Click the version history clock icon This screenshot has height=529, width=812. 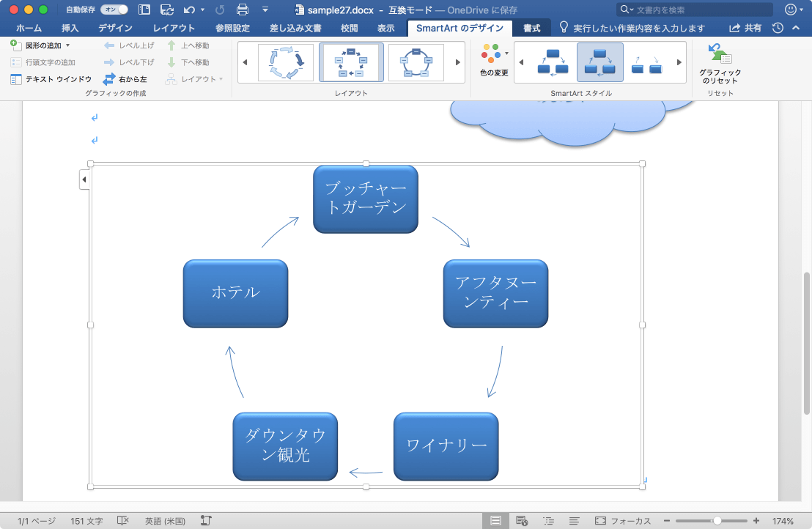778,28
